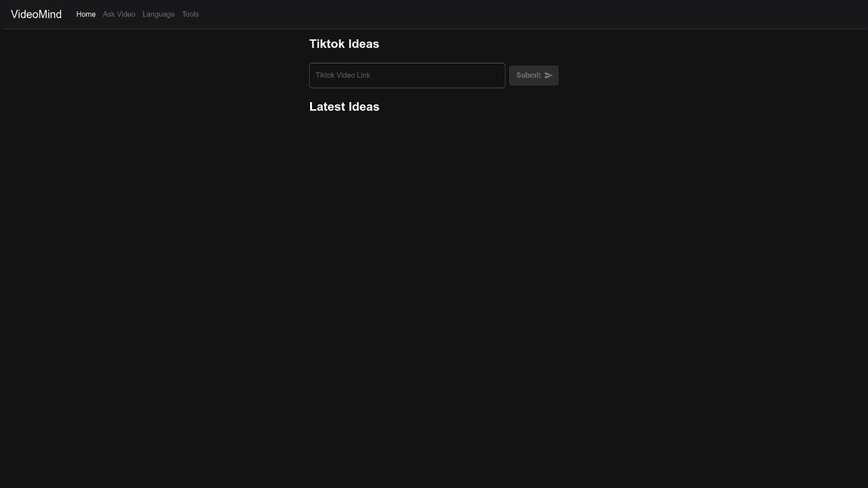Click the VideoMind brand logo
This screenshot has width=868, height=488.
click(x=36, y=14)
